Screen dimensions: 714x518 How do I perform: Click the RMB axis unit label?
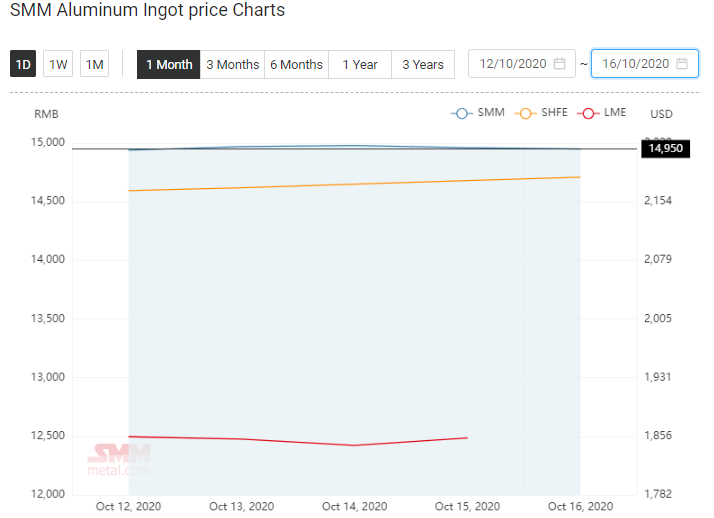click(x=46, y=114)
